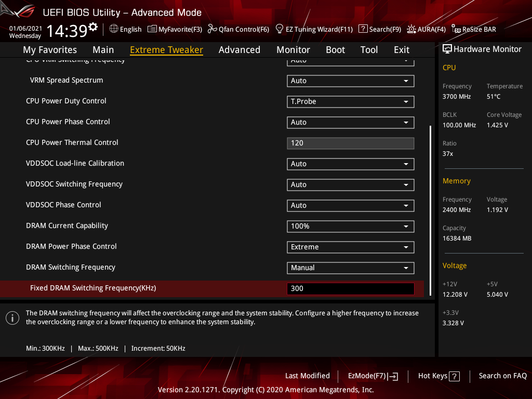Expand VDDSOC Load-line Calibration dropdown
The image size is (532, 399).
tap(351, 164)
